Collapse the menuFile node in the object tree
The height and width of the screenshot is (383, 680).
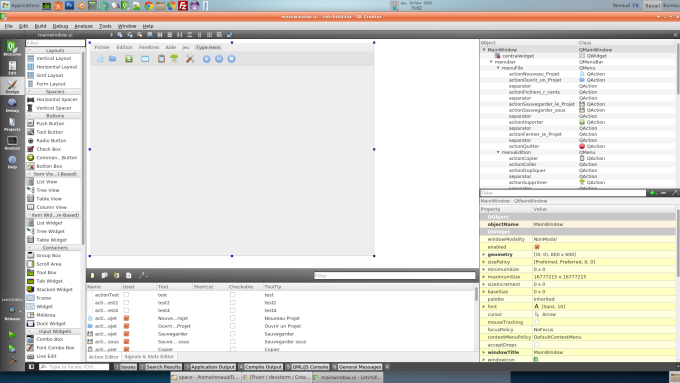tap(498, 68)
